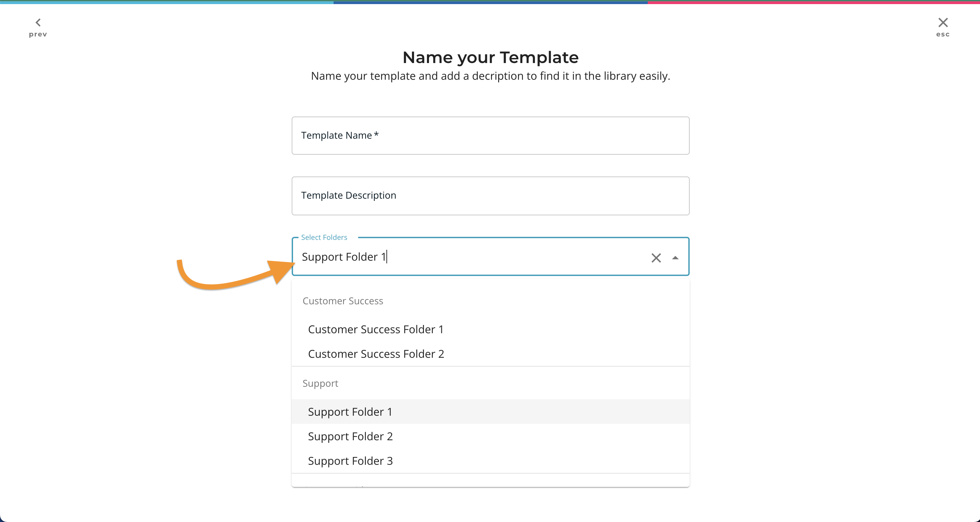Click the Customer Success group header
The height and width of the screenshot is (522, 980).
[343, 301]
